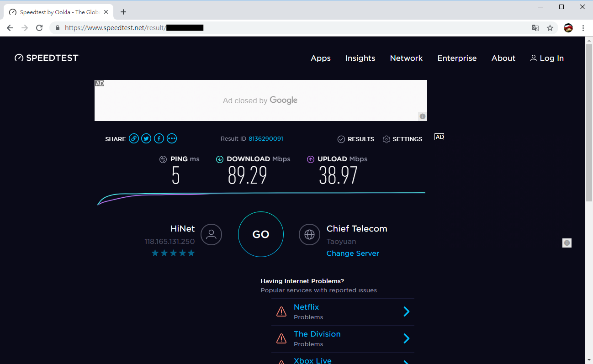
Task: Click the Change Server link
Action: tap(353, 253)
